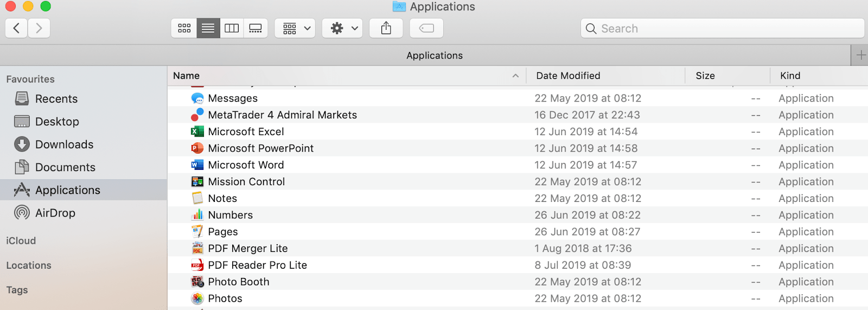The height and width of the screenshot is (310, 868).
Task: Click the iCloud sidebar heading
Action: point(21,241)
